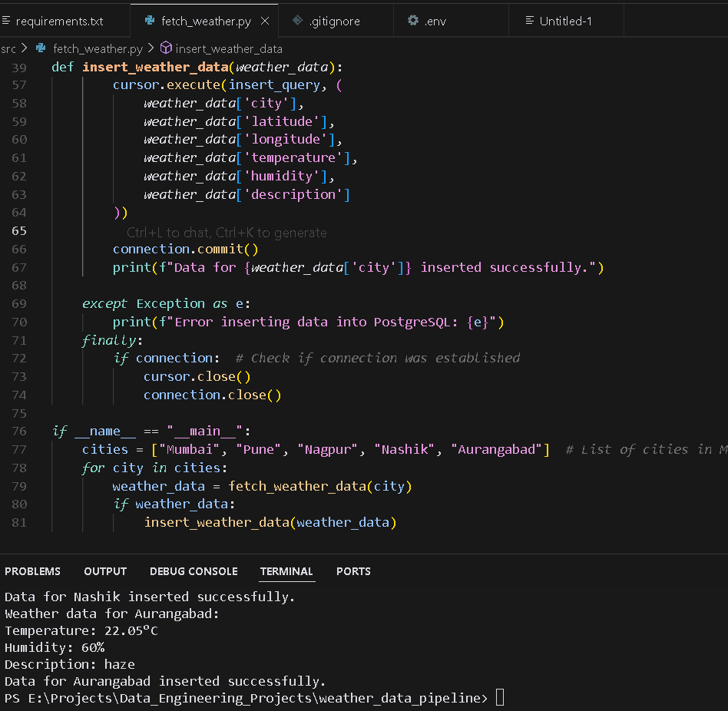Image resolution: width=728 pixels, height=711 pixels.
Task: Click insert_weather_data(weather_data) on line 81
Action: 270,523
